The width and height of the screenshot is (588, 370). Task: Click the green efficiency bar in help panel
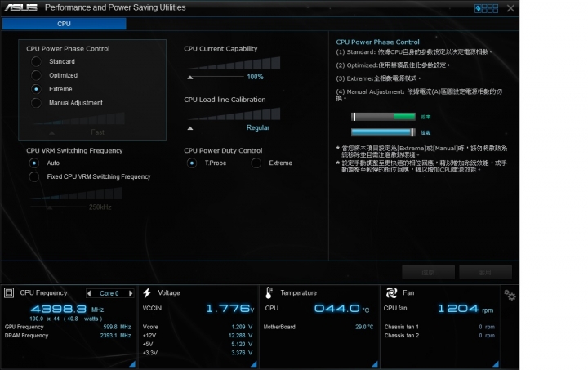383,117
